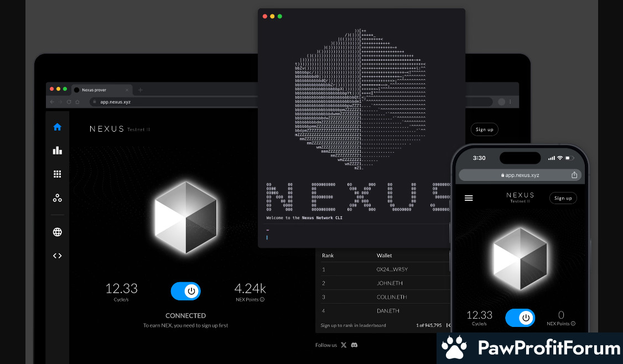Click the 4.24k NEX Points value

click(x=250, y=289)
